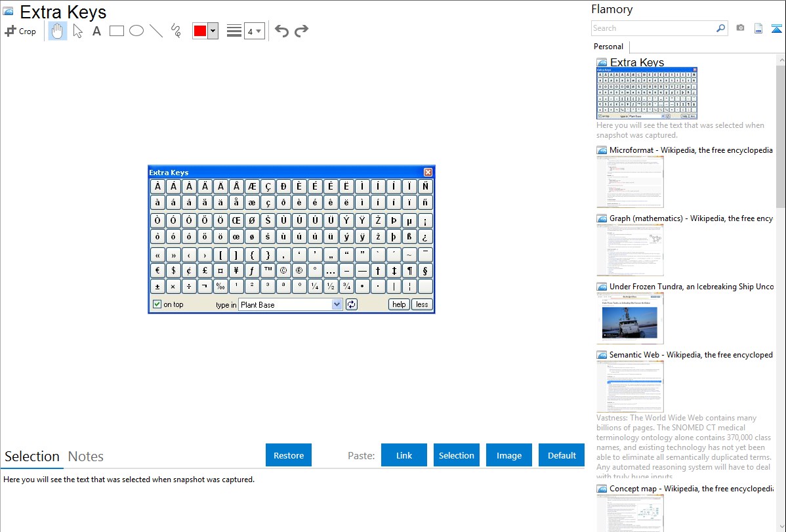The image size is (786, 532).
Task: Toggle the 'on top' checkbox in Extra Keys
Action: point(157,304)
